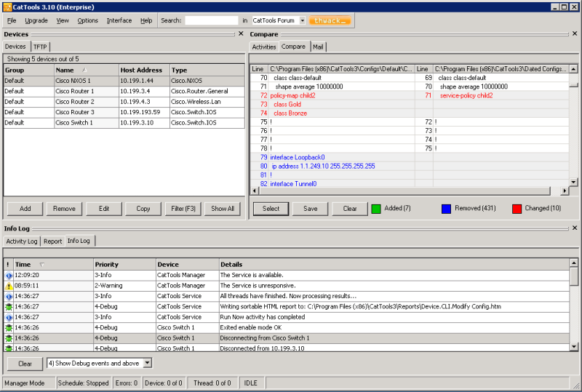The image size is (582, 392).
Task: Select the Cisco Router 1 device row
Action: 124,91
